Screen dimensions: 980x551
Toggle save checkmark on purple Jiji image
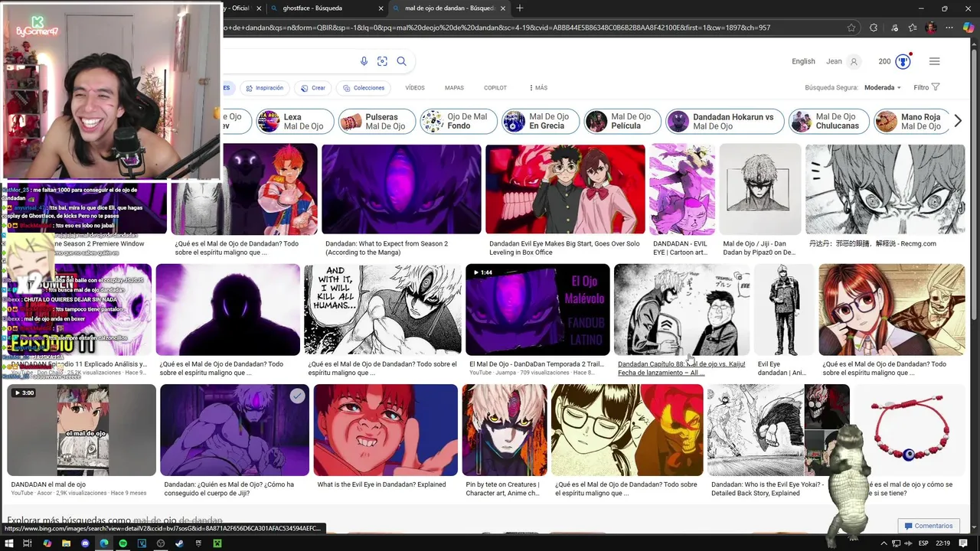[297, 396]
